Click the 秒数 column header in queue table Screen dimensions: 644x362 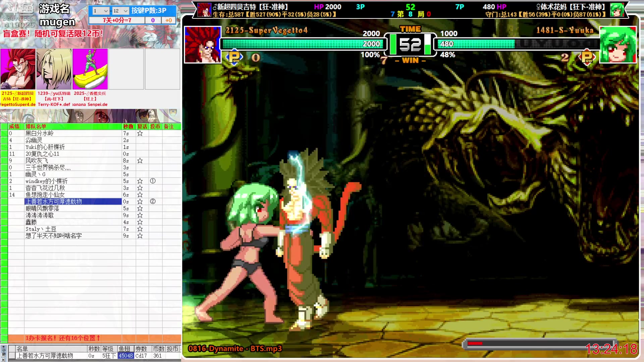pos(128,126)
